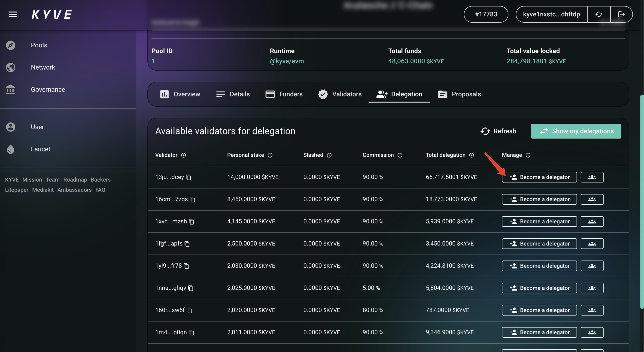Switch to the Validators tab

340,94
